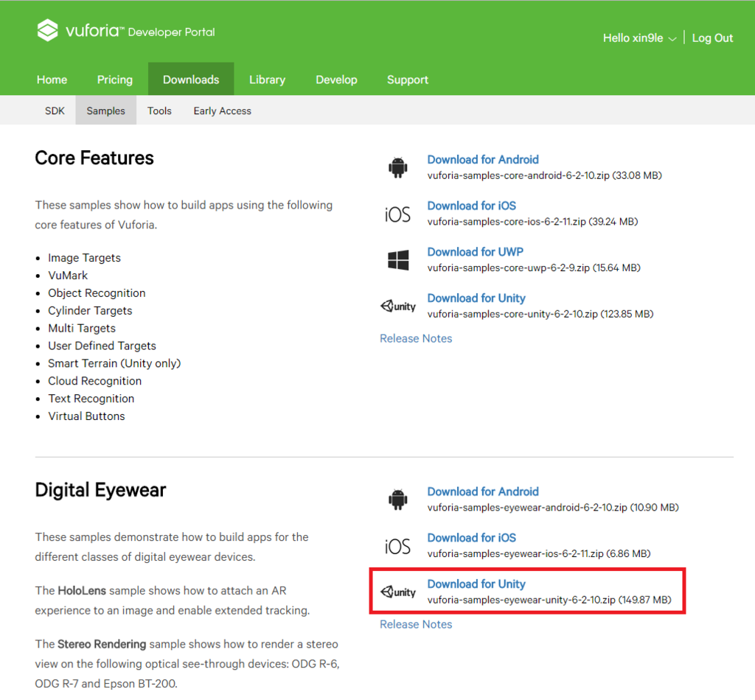Viewport: 755px width, 700px height.
Task: Switch to the Tools sub-tab
Action: tap(159, 111)
